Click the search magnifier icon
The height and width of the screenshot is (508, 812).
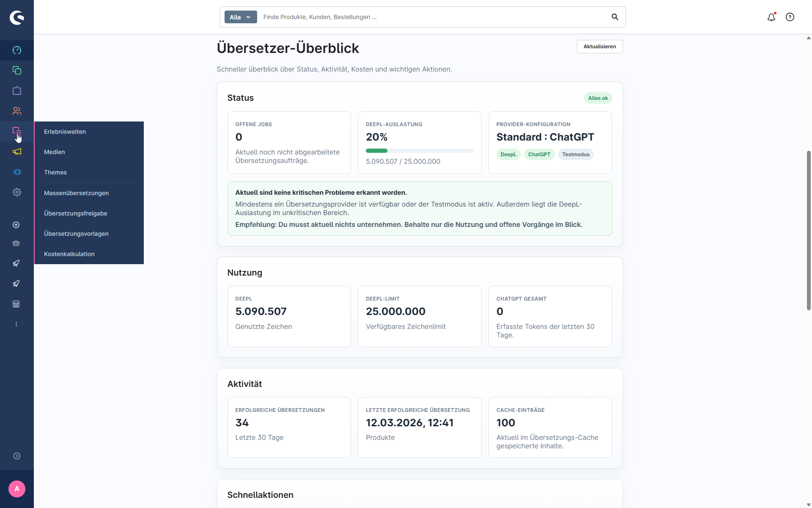pos(615,17)
